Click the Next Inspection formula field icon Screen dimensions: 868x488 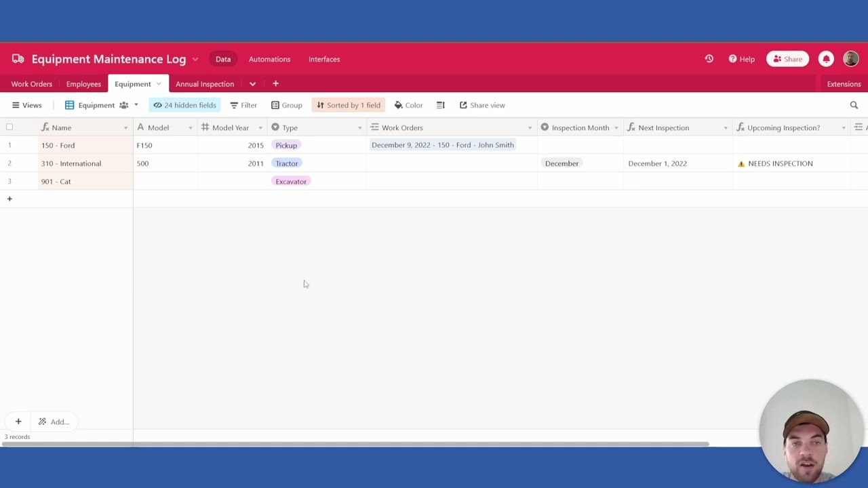click(631, 127)
